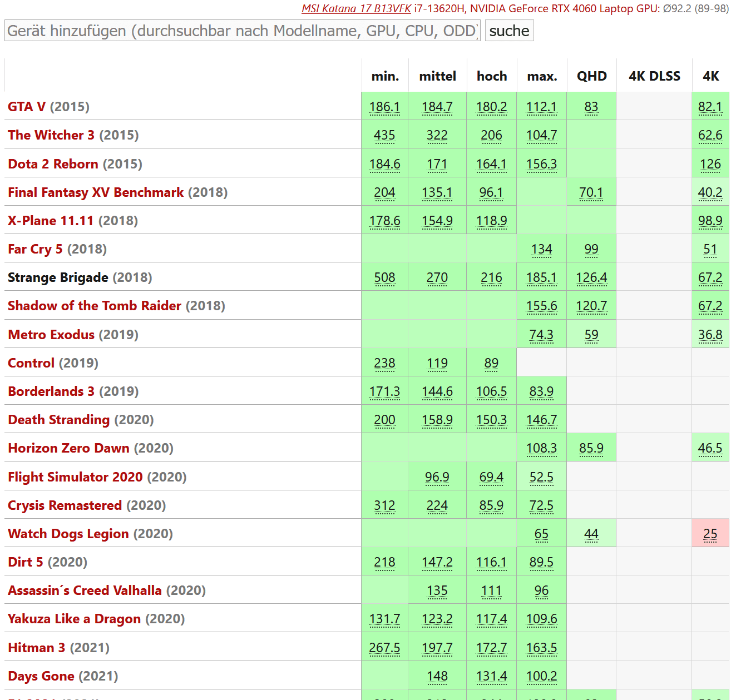Open the Metro Exodus link
Screen dimensions: 731x700
point(51,335)
